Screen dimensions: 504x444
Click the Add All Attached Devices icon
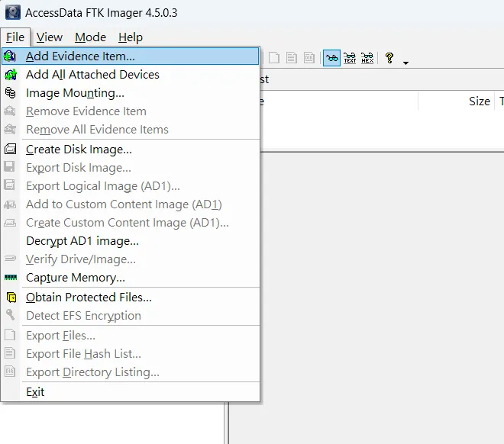pyautogui.click(x=11, y=75)
